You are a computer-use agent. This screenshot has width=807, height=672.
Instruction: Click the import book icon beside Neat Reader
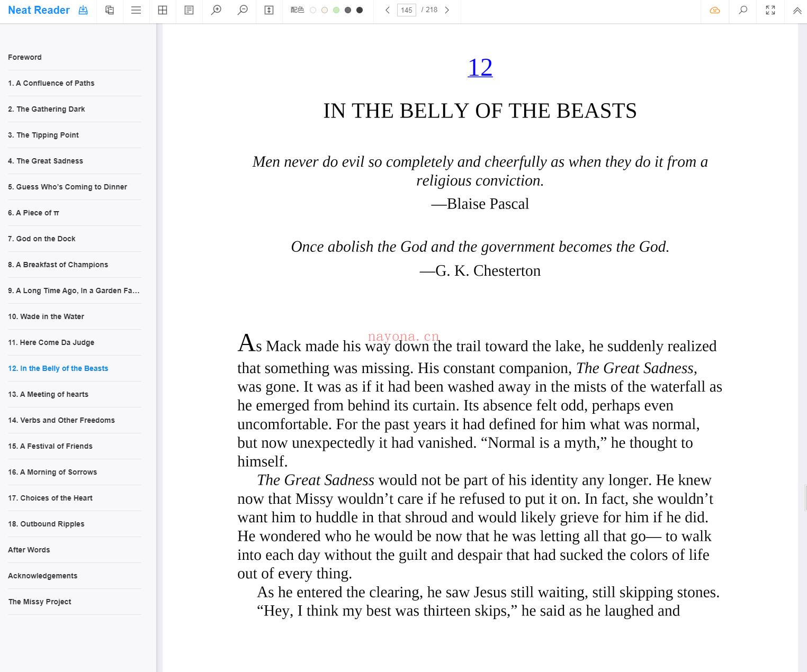tap(83, 10)
